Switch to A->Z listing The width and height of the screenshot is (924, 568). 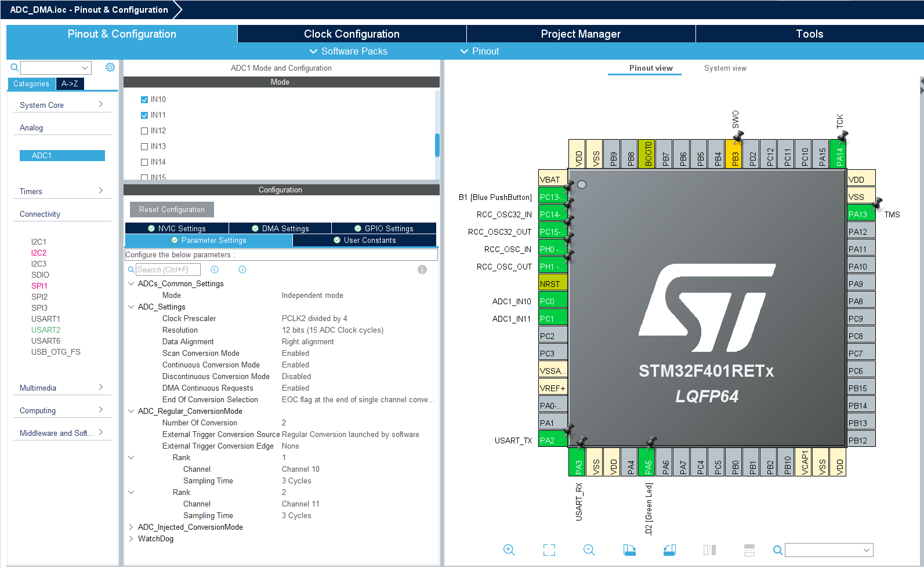tap(70, 84)
